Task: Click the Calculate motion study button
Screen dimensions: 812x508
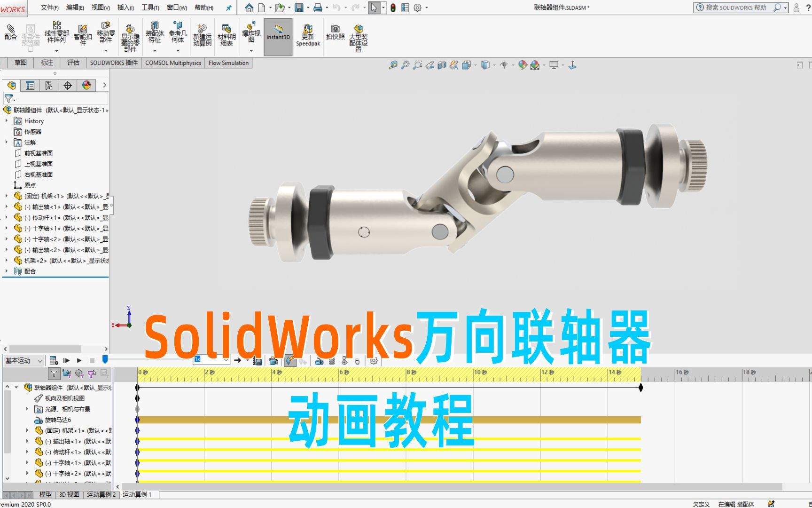Action: pyautogui.click(x=54, y=360)
